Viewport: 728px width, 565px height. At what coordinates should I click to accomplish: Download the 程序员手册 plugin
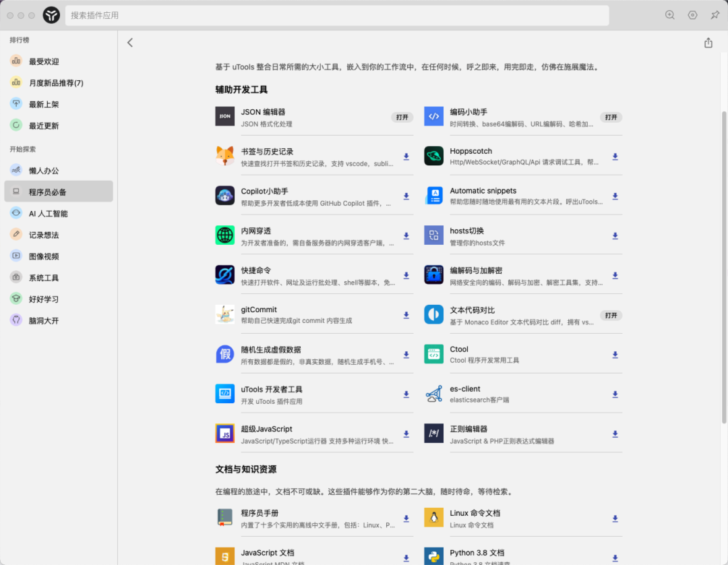tap(406, 518)
